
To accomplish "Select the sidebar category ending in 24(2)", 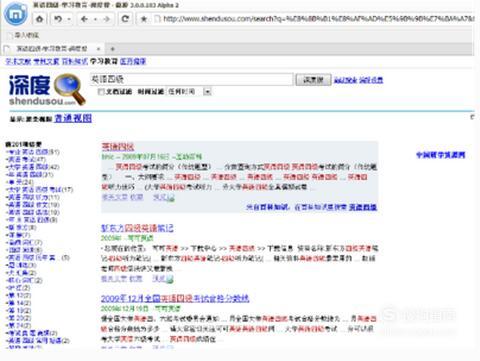I will 19,325.
